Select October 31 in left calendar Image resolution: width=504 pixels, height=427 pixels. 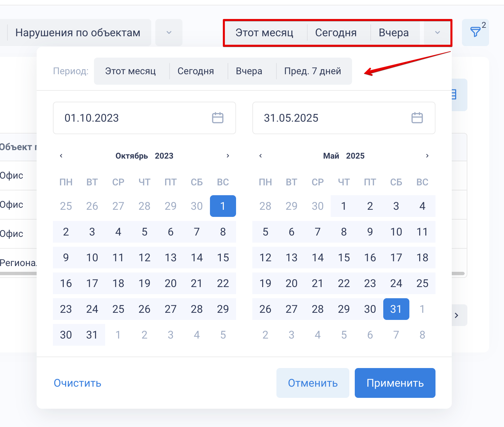tap(92, 335)
